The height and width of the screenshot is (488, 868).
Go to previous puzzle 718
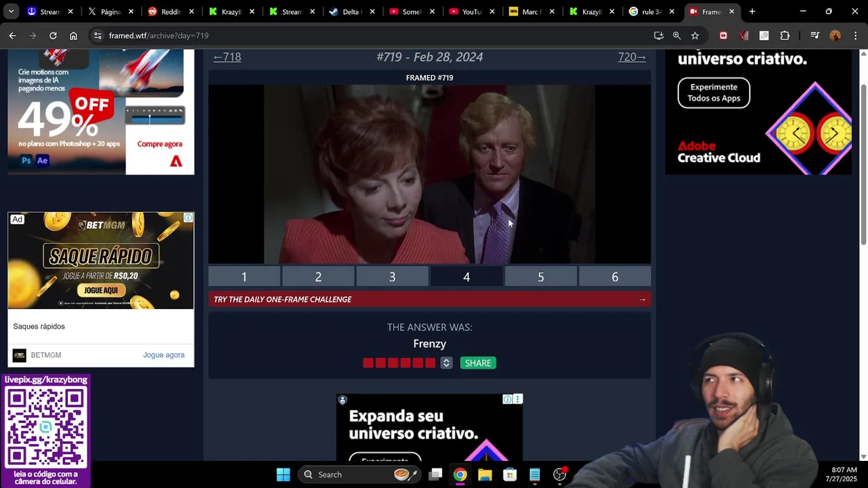click(x=227, y=57)
